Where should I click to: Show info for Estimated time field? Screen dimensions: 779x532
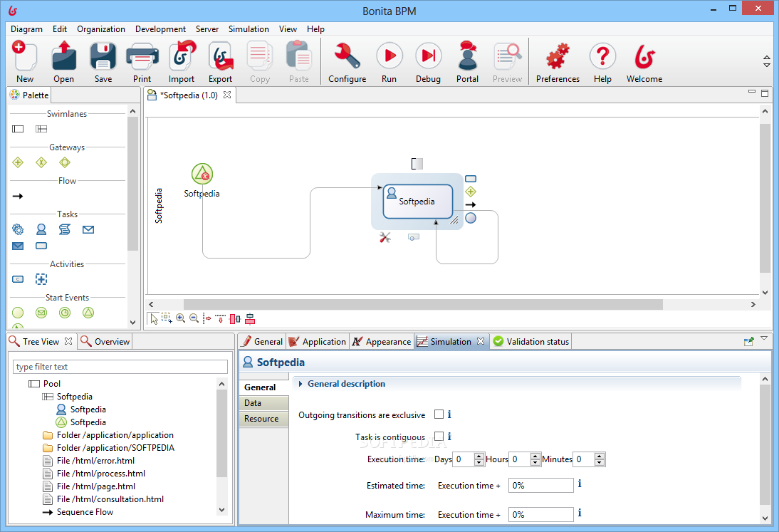[580, 484]
